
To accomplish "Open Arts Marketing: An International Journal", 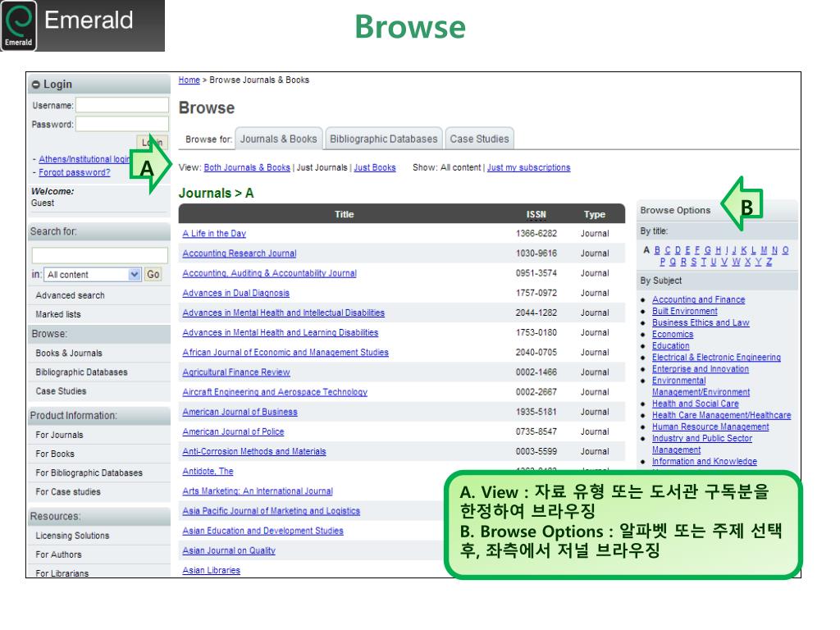I will tap(258, 491).
